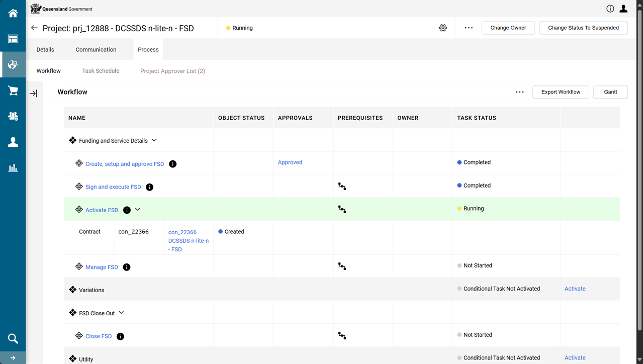The width and height of the screenshot is (643, 364).
Task: Switch to the Communication tab
Action: click(x=96, y=50)
